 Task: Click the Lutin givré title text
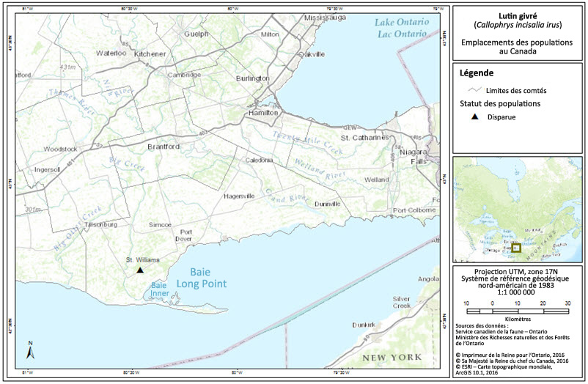[518, 14]
